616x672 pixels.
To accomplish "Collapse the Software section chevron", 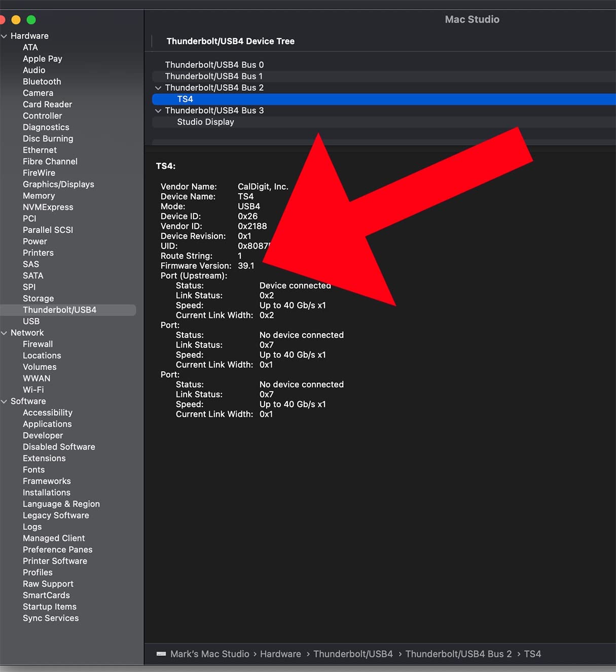I will point(4,401).
